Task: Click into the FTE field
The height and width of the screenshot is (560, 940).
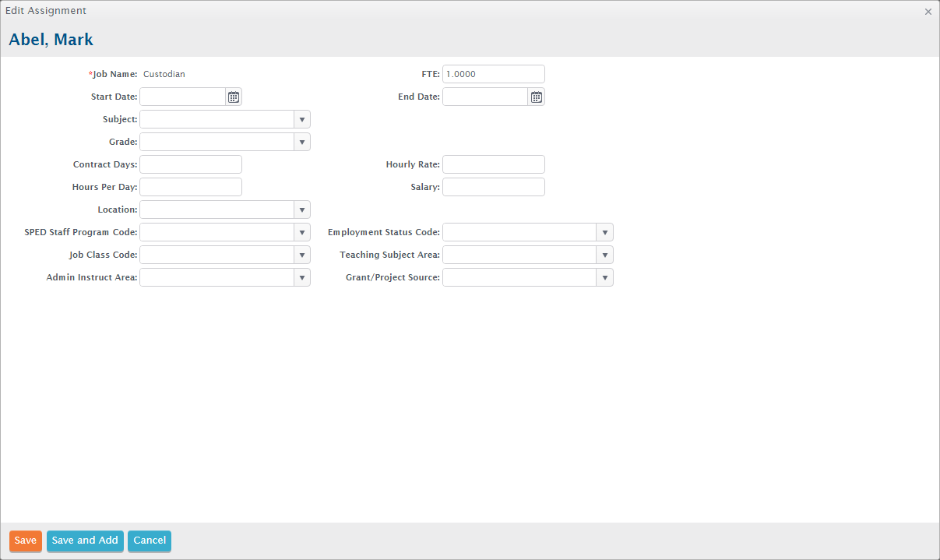Action: pos(493,74)
